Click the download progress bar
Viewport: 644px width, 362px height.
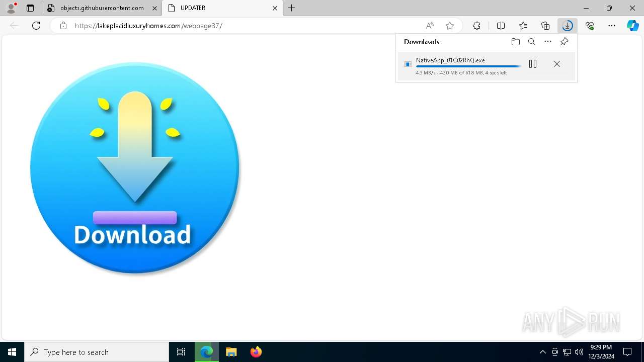coord(468,66)
